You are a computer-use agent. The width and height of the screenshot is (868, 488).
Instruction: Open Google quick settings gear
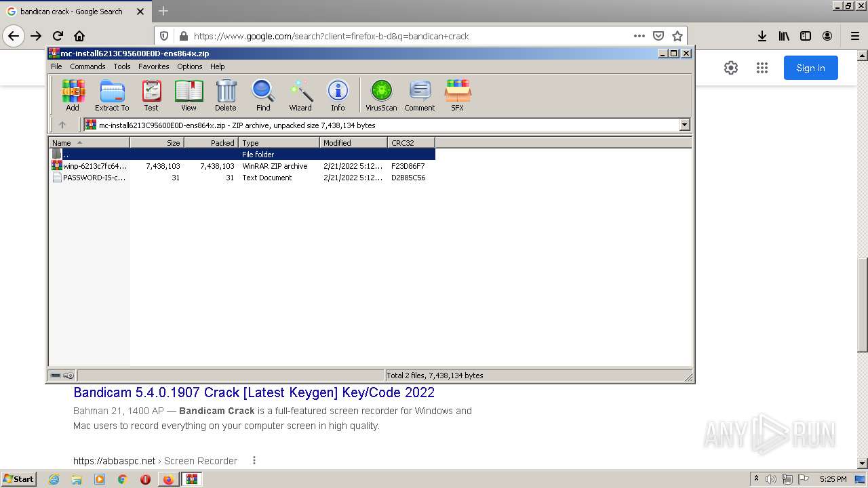pyautogui.click(x=731, y=68)
